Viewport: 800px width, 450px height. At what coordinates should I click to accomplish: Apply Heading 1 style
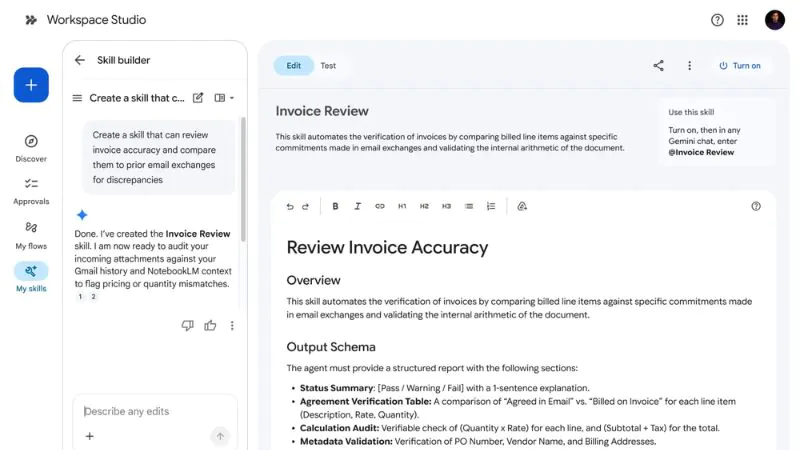tap(402, 206)
